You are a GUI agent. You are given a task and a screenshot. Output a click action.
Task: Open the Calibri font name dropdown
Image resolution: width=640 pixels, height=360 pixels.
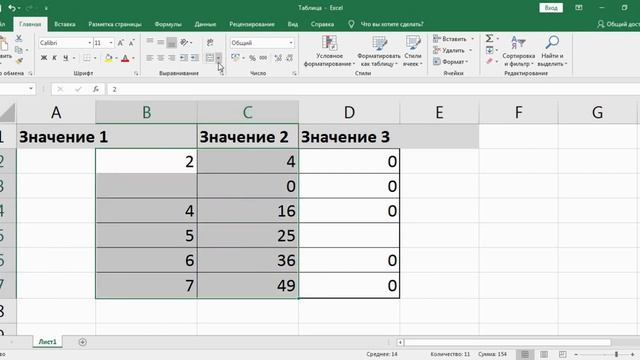tap(90, 43)
